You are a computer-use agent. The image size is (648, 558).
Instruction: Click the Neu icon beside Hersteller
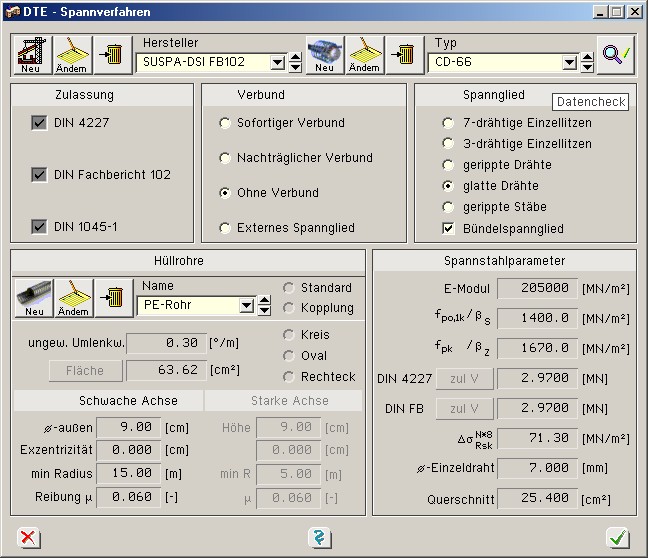pos(31,54)
